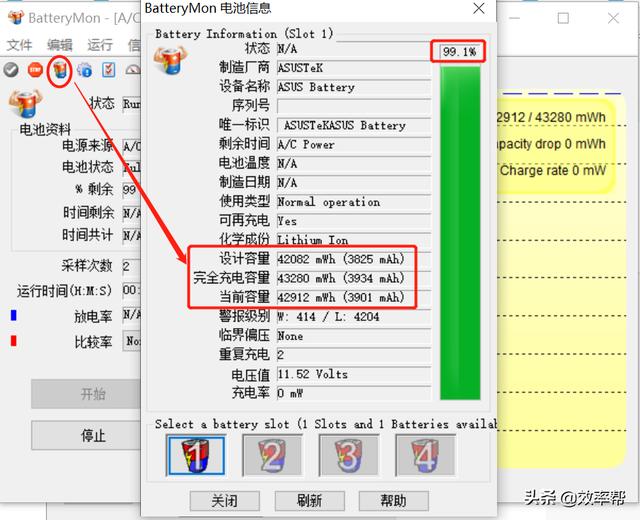Select battery slot 1 icon
Image resolution: width=640 pixels, height=520 pixels.
point(195,456)
